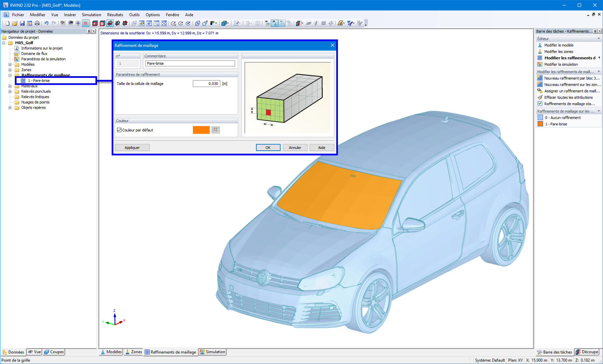Expand the Modèles tree node
Image resolution: width=603 pixels, height=364 pixels.
click(x=10, y=64)
